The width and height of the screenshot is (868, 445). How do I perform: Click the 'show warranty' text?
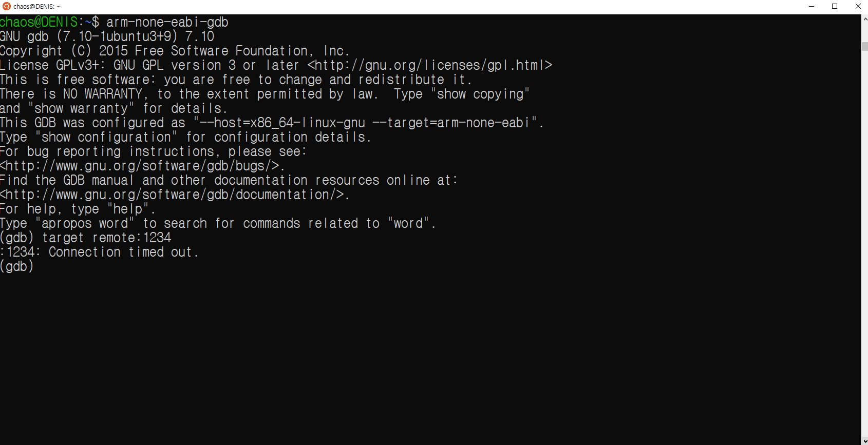pos(82,108)
